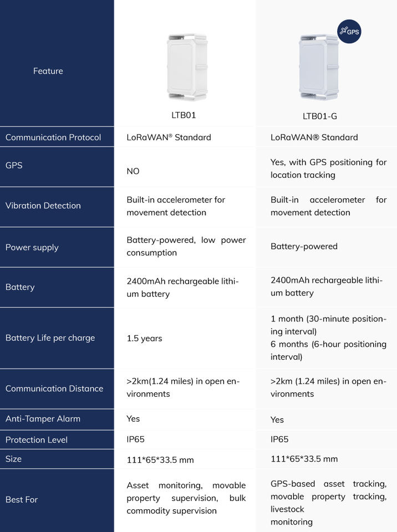Image resolution: width=397 pixels, height=532 pixels.
Task: Click the GPS satellite badge icon
Action: click(349, 32)
